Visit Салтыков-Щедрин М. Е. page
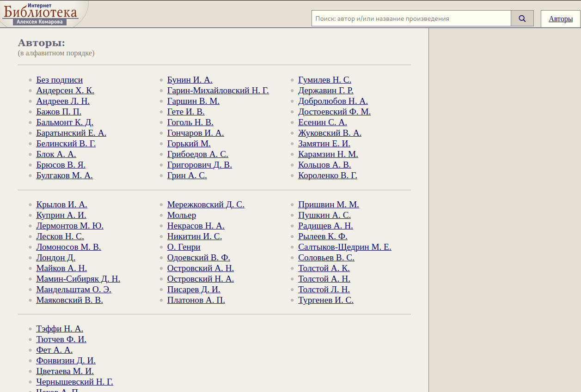This screenshot has height=392, width=581. tap(344, 247)
